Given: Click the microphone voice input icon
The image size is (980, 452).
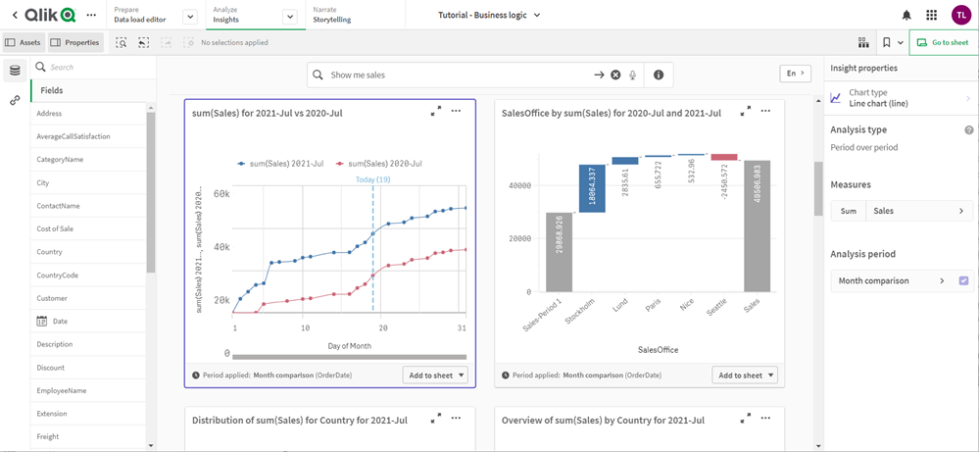Looking at the screenshot, I should [633, 75].
